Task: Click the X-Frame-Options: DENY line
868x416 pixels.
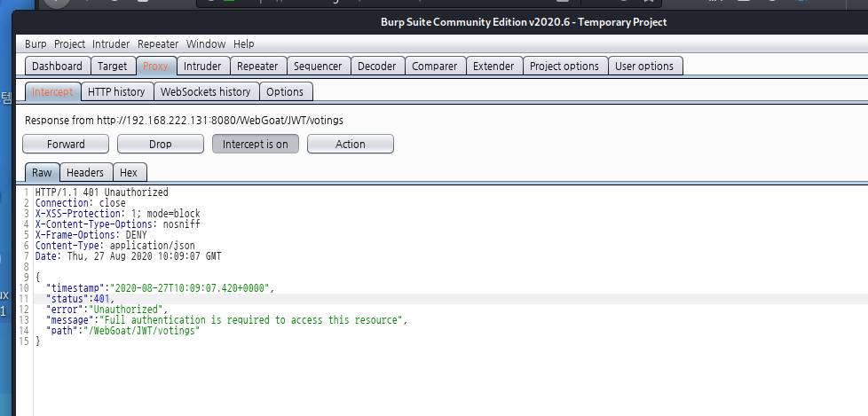Action: tap(91, 234)
